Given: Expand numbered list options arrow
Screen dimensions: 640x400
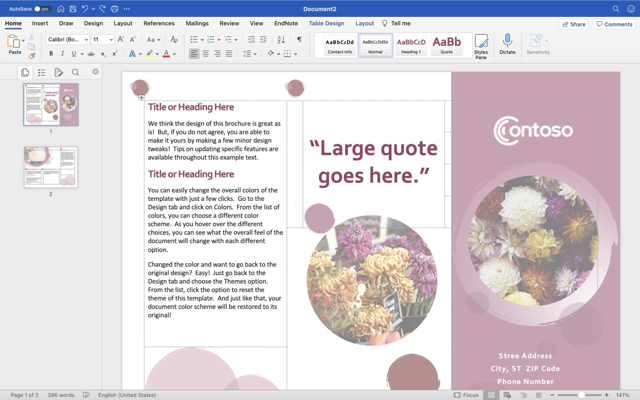Looking at the screenshot, I should click(219, 40).
